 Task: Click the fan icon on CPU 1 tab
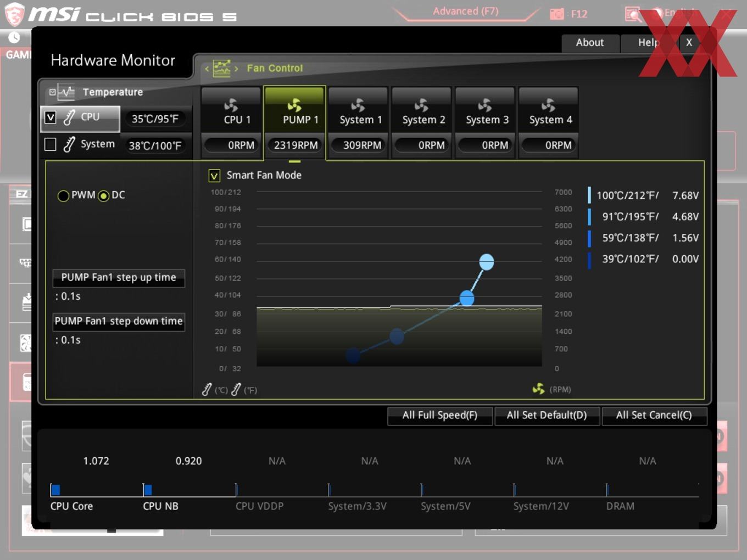point(231,105)
